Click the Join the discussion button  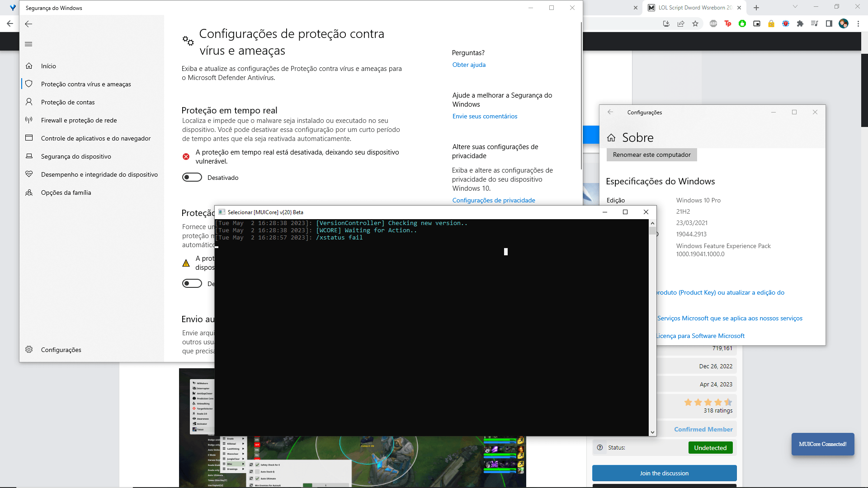[x=664, y=473]
